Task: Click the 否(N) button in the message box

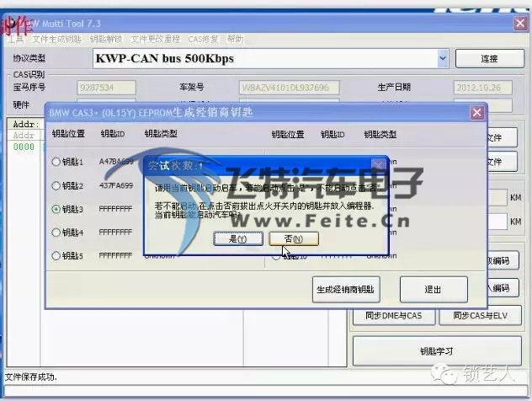Action: tap(294, 238)
